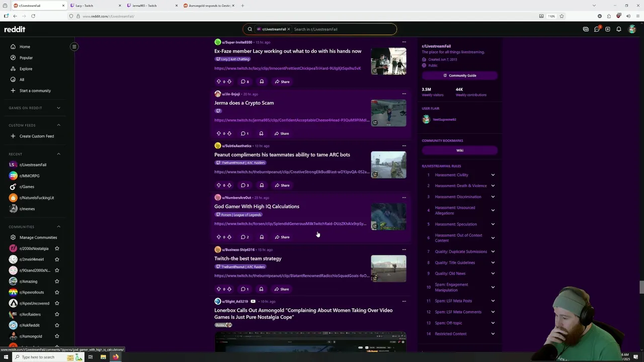
Task: Open the Wiki community bookmark
Action: click(x=459, y=150)
